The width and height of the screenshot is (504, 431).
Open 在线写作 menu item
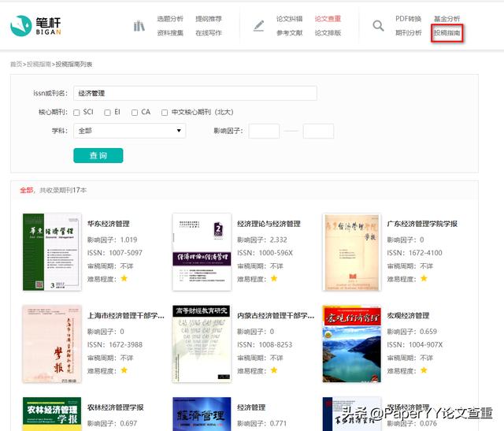(209, 33)
